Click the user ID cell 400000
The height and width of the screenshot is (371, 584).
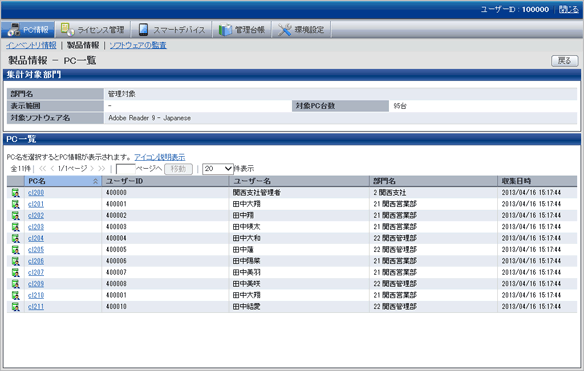pos(116,193)
